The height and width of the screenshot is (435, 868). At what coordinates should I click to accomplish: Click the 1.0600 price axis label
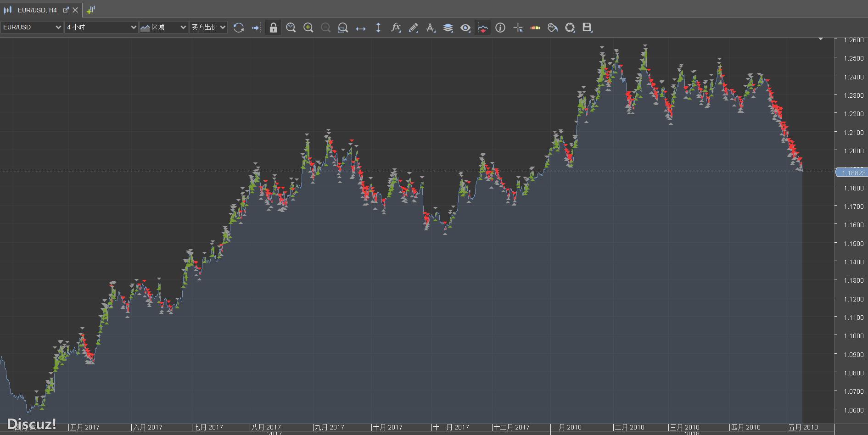(x=854, y=410)
